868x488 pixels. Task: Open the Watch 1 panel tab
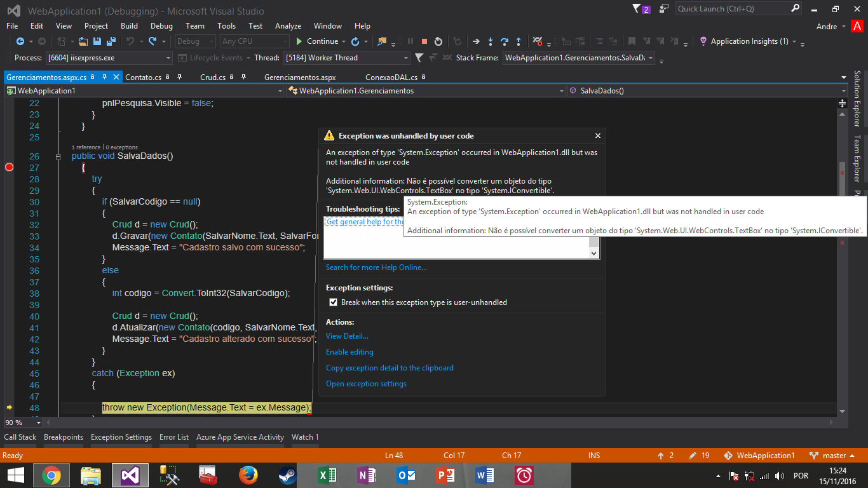[x=305, y=437]
